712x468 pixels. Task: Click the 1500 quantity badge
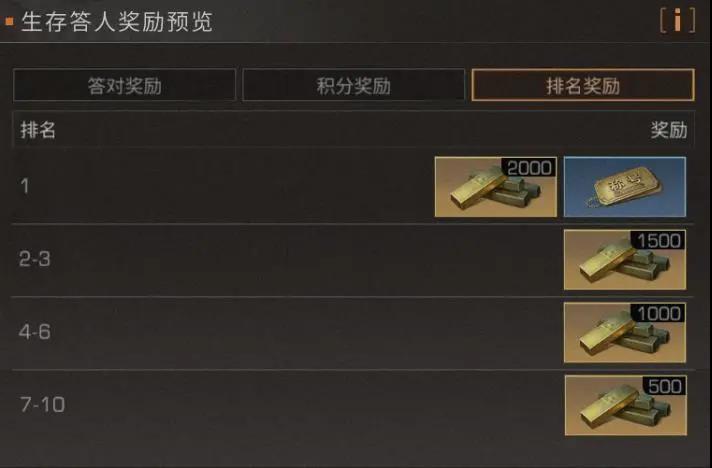click(658, 240)
